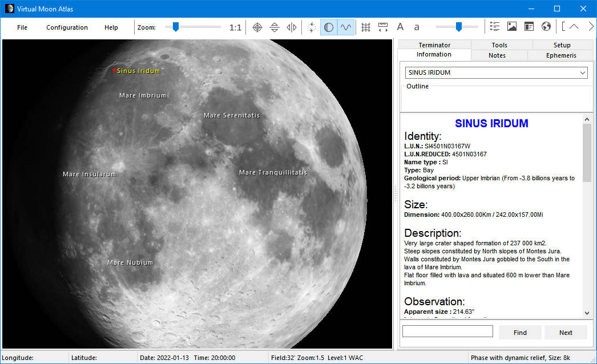The height and width of the screenshot is (364, 597).
Task: Select the distance measurement ruler tool
Action: click(383, 27)
